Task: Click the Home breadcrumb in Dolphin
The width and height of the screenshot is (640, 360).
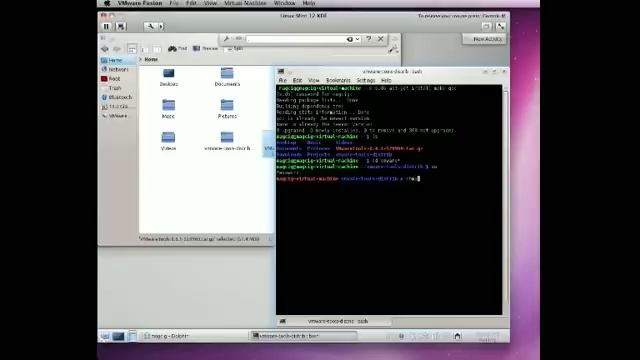Action: (x=151, y=59)
